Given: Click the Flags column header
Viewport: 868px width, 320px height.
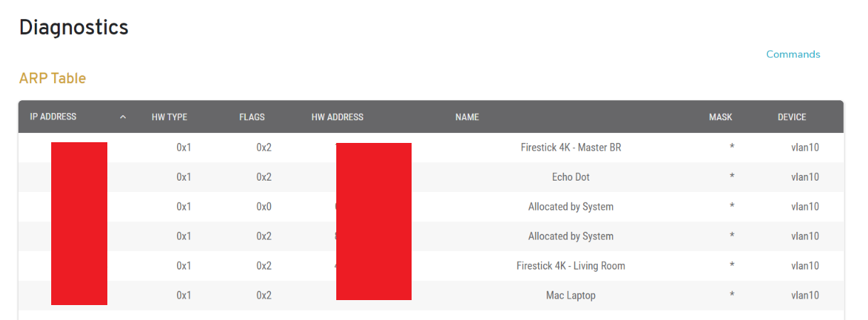Looking at the screenshot, I should point(252,117).
